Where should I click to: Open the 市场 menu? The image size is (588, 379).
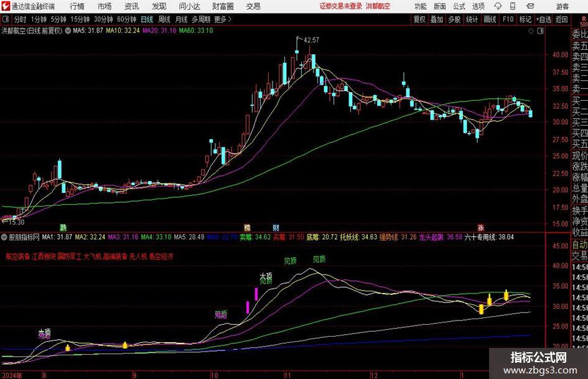[105, 6]
